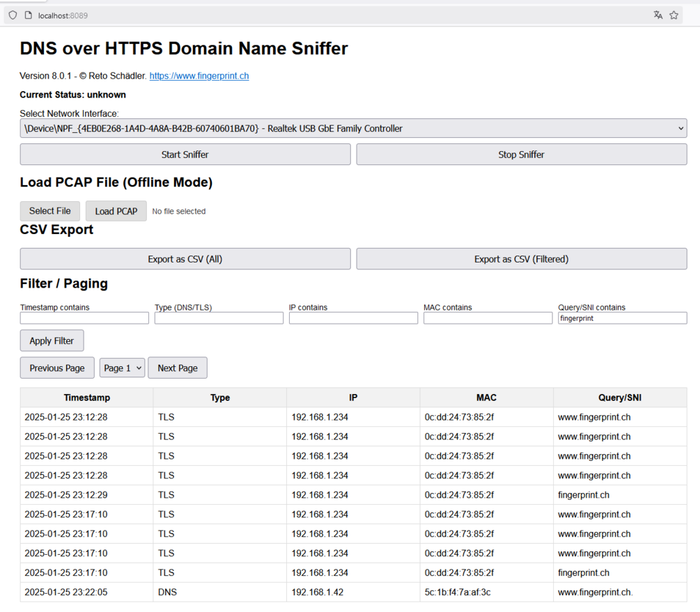
Task: Open the network interface dropdown
Action: (x=353, y=129)
